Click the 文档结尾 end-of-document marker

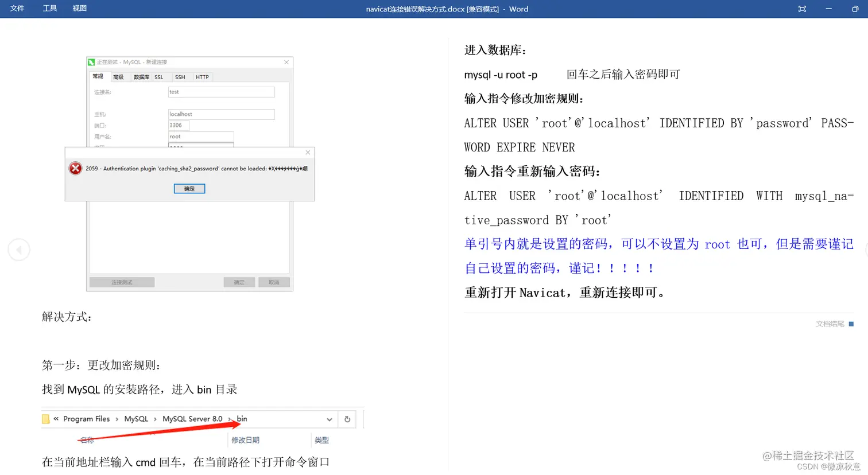pyautogui.click(x=835, y=324)
